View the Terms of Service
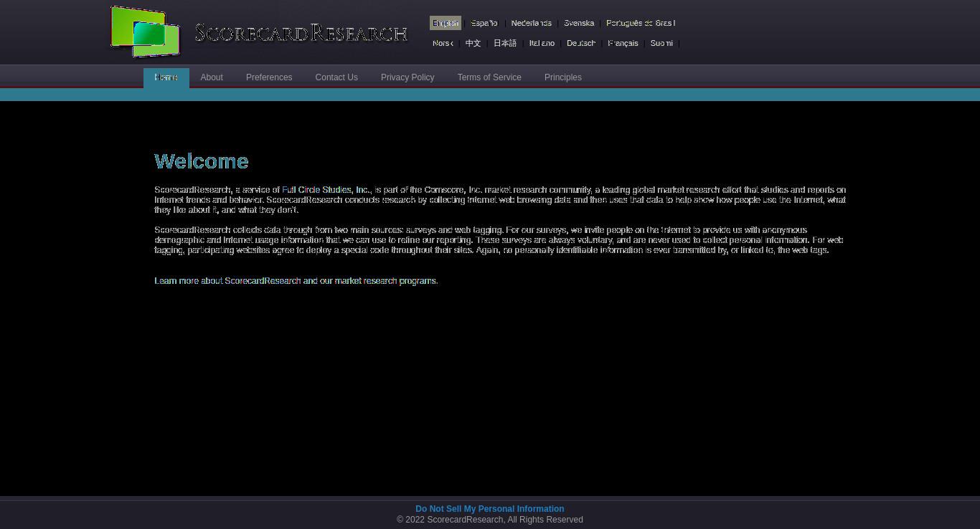 point(489,77)
